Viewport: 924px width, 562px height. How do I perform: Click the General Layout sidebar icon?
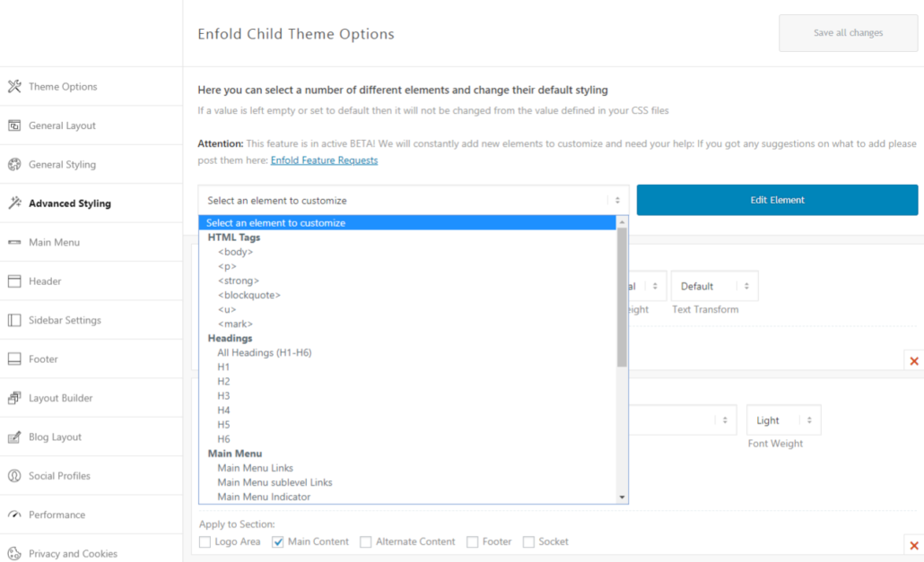(x=14, y=125)
